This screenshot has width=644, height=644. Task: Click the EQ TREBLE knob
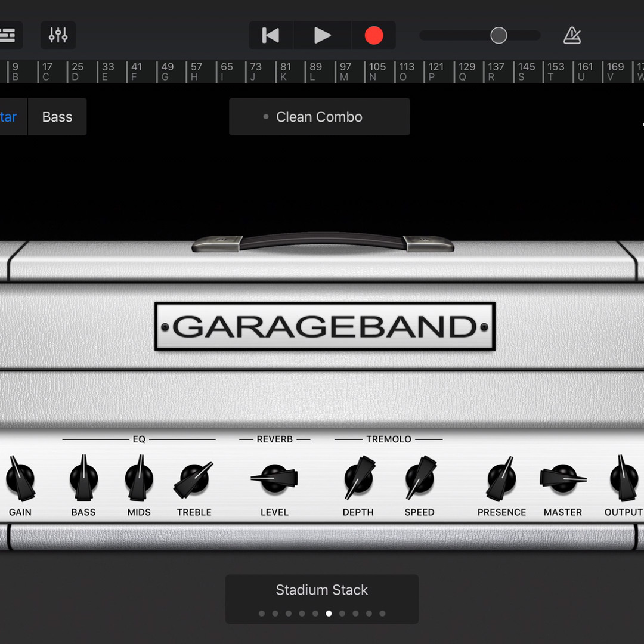[x=194, y=479]
